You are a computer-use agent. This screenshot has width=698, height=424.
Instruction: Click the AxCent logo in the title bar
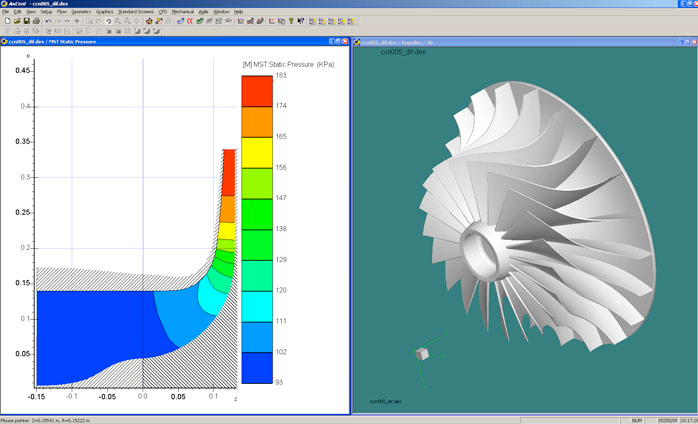pos(5,4)
